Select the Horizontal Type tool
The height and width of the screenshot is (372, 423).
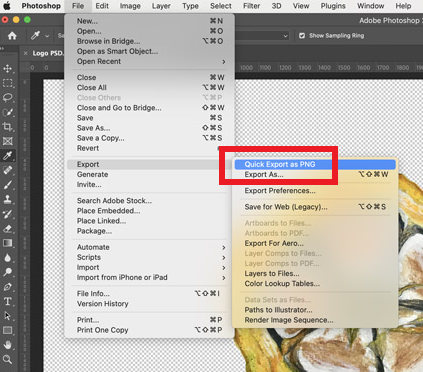pyautogui.click(x=7, y=301)
